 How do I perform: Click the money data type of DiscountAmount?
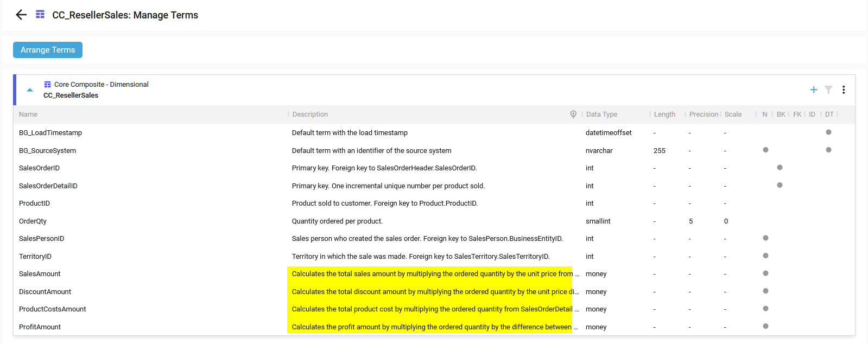(596, 292)
